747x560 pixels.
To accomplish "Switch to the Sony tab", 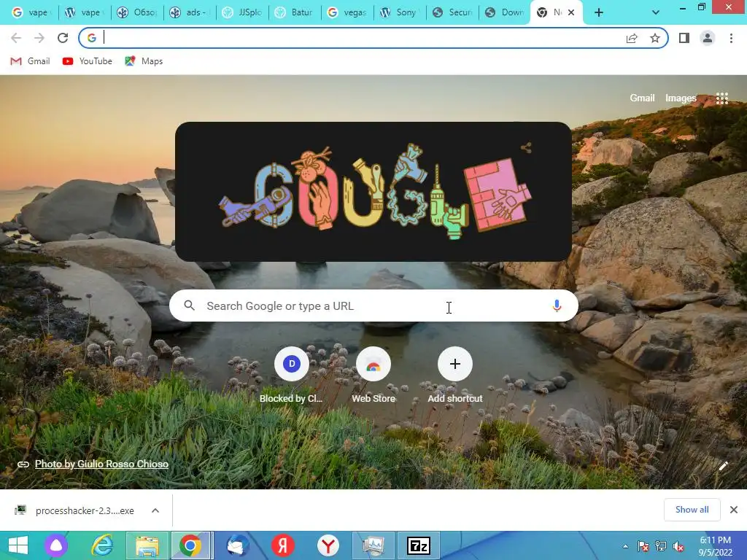I will [x=400, y=13].
